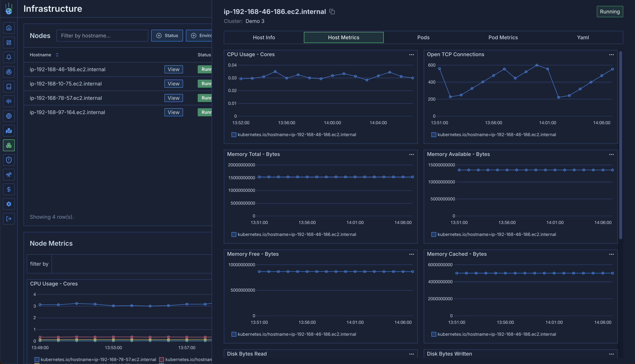Click the Filter by hostname input field
The width and height of the screenshot is (635, 364).
tap(102, 35)
